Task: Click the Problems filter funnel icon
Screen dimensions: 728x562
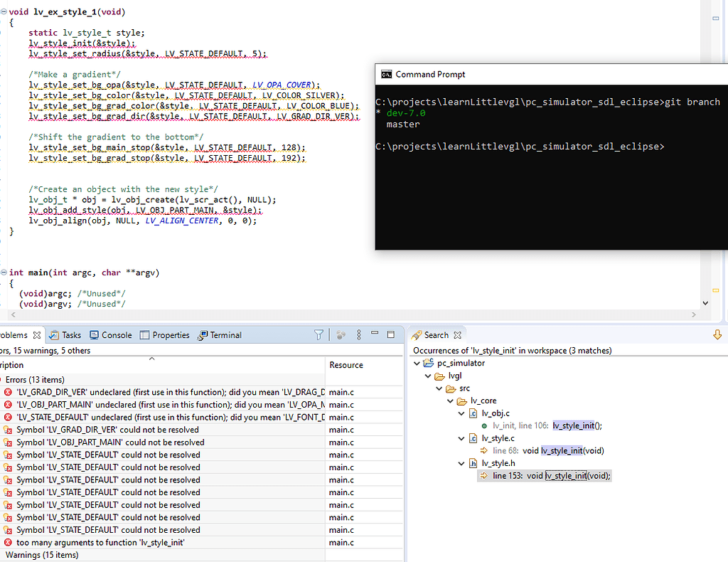Action: pos(318,335)
